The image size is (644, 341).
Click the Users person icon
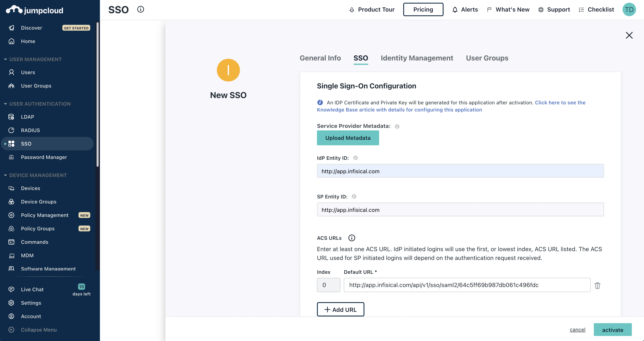[x=12, y=72]
